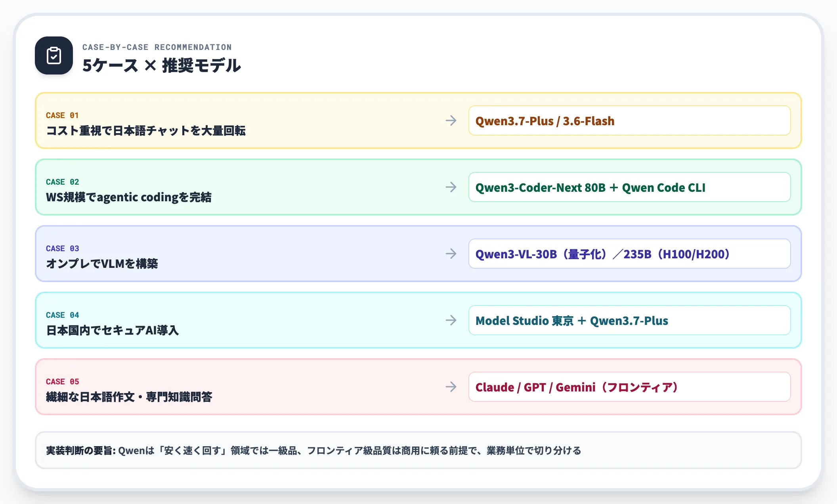Select the Qwen3.7-Plus / 3.6-Flash recommendation box
This screenshot has height=504, width=837.
click(x=629, y=120)
